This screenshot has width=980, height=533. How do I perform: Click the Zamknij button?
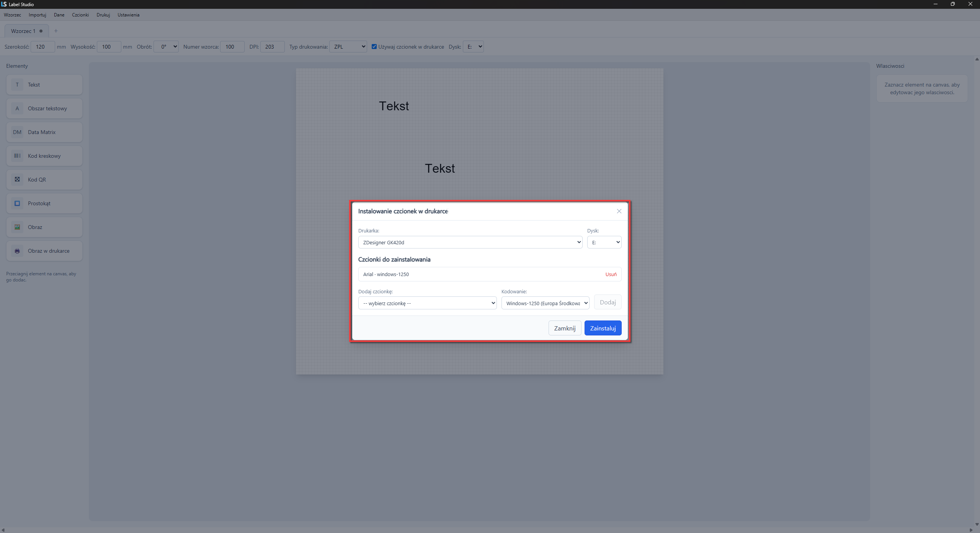pyautogui.click(x=565, y=328)
